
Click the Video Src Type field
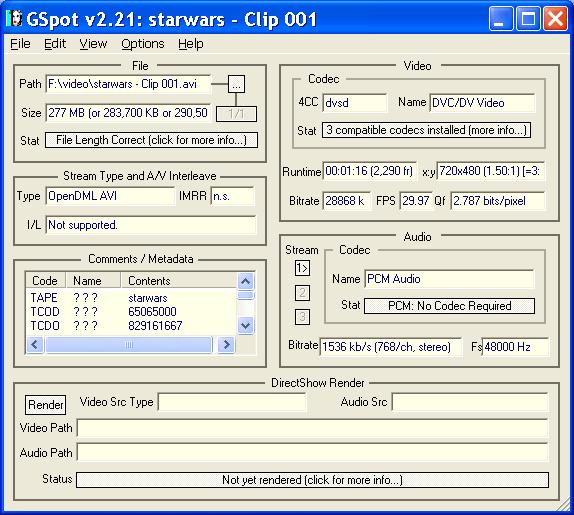[x=232, y=402]
